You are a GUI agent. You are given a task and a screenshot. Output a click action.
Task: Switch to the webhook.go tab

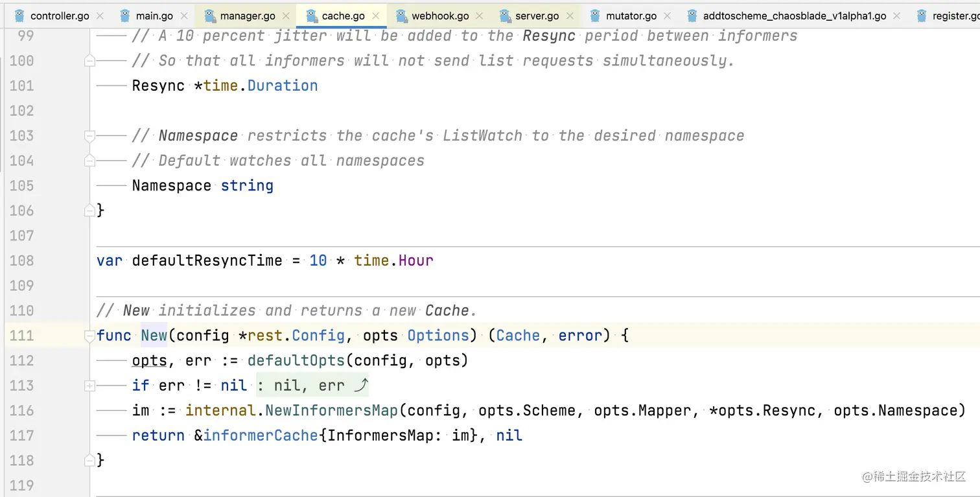point(440,16)
